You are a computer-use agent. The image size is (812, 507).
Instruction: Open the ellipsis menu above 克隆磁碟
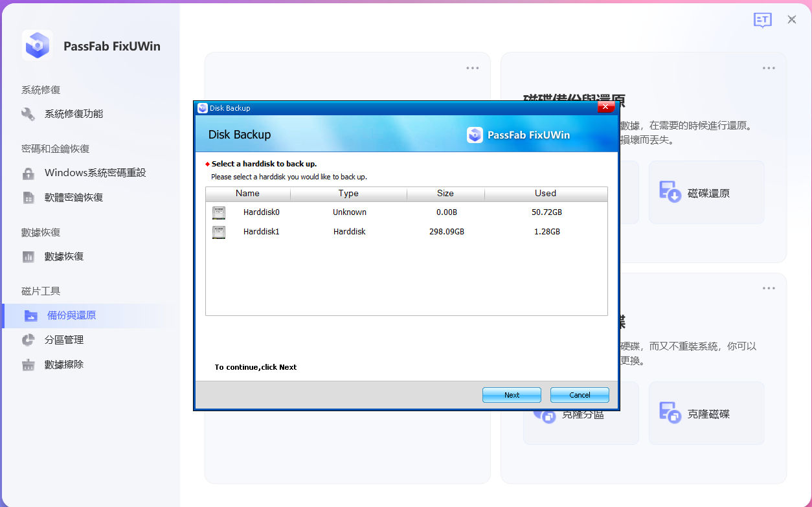(769, 287)
